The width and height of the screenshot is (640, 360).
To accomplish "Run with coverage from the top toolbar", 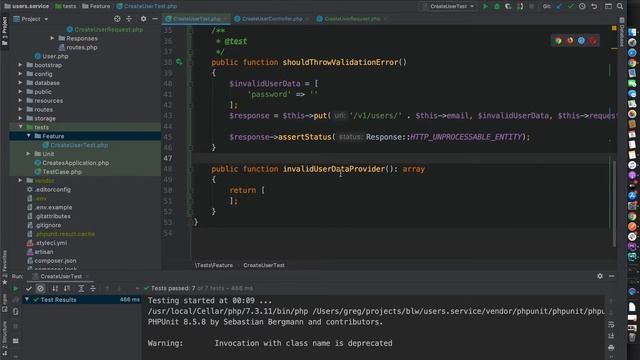I will (x=508, y=6).
